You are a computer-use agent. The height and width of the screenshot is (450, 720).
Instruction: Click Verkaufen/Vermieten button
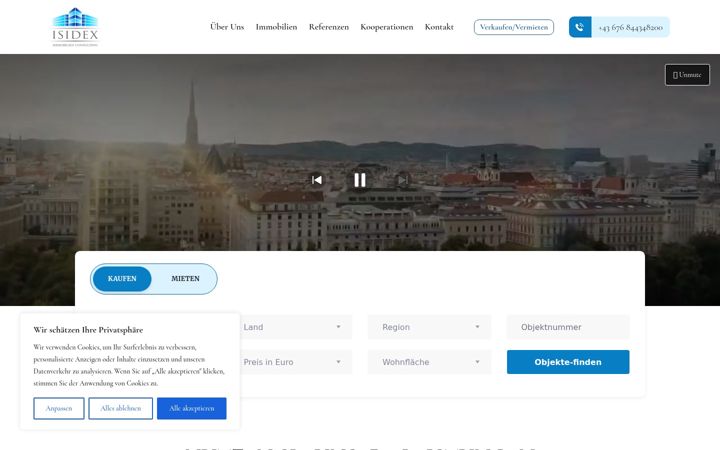pyautogui.click(x=514, y=27)
